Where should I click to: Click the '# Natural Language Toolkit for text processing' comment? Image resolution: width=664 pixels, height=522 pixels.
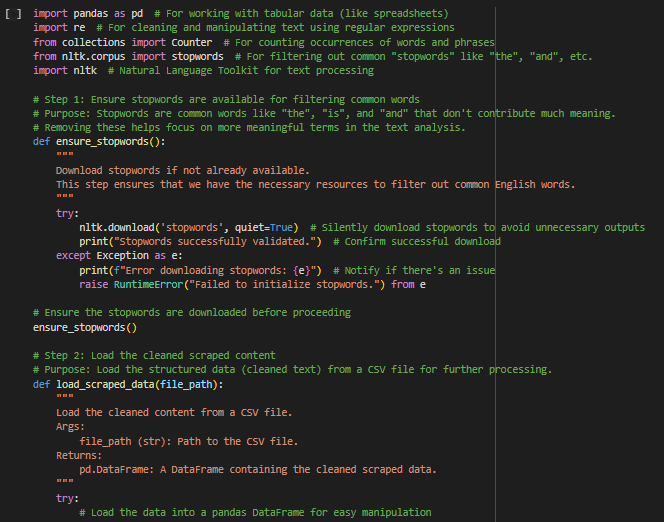[241, 70]
